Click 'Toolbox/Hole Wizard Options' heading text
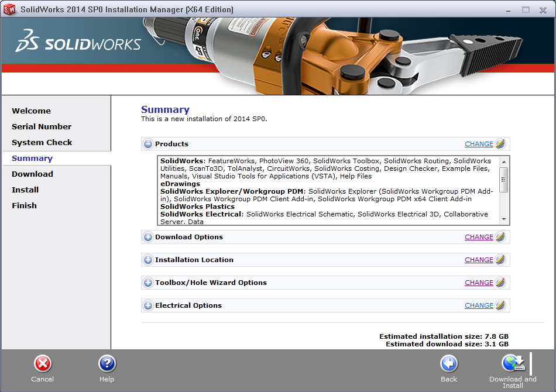Screen dimensions: 556x392 click(211, 283)
